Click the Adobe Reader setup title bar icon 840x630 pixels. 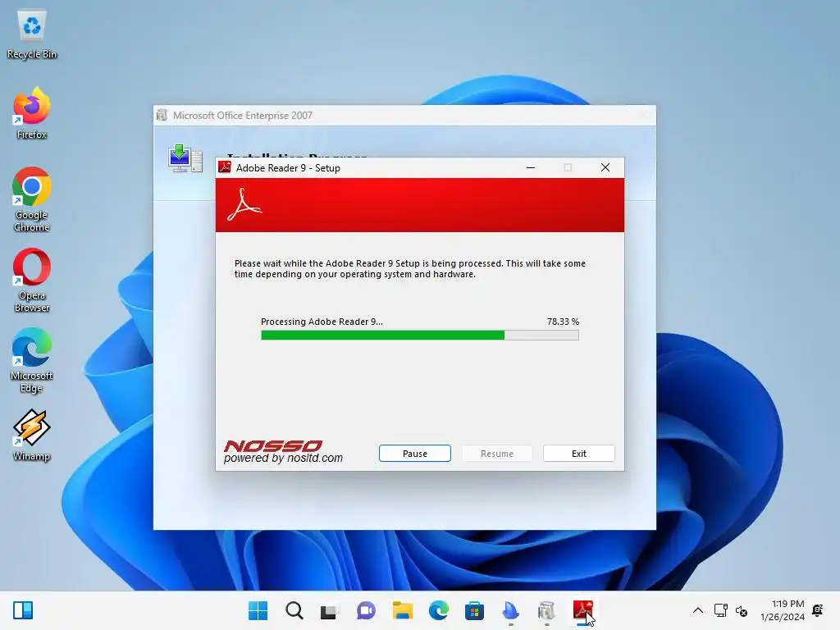tap(225, 167)
